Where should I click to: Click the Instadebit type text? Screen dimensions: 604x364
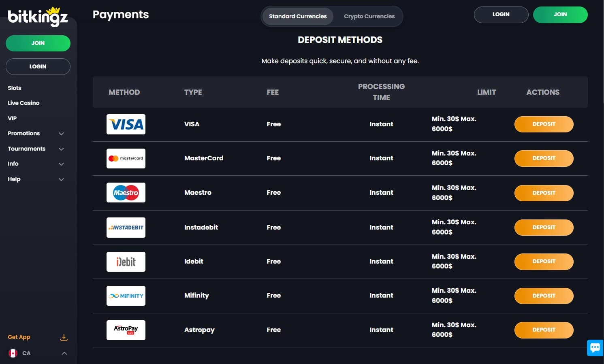pos(201,228)
